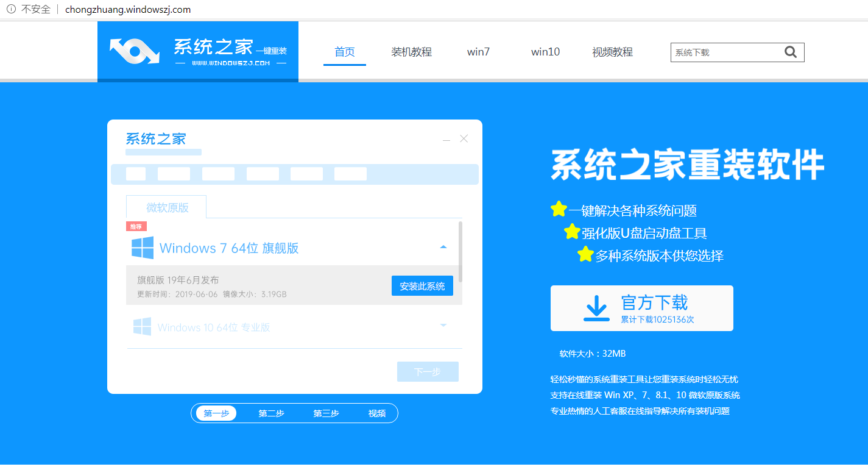The height and width of the screenshot is (475, 868).
Task: Switch to the 第三步 step
Action: 326,413
